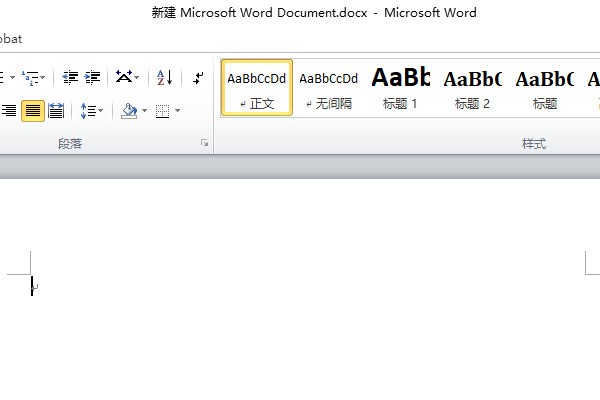Click the Increase Indent icon
The height and width of the screenshot is (400, 600).
(x=92, y=77)
